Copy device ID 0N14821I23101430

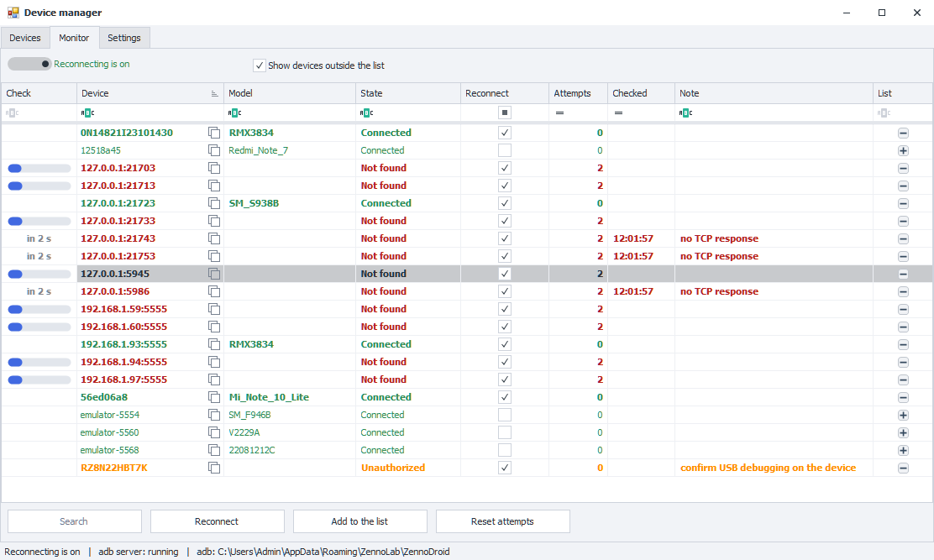[214, 133]
